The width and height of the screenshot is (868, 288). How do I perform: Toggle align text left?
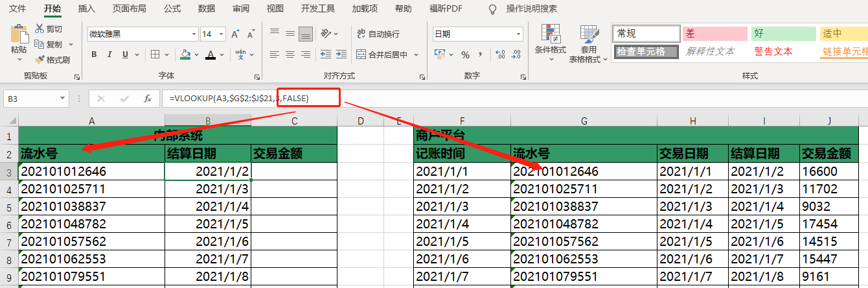tap(275, 54)
